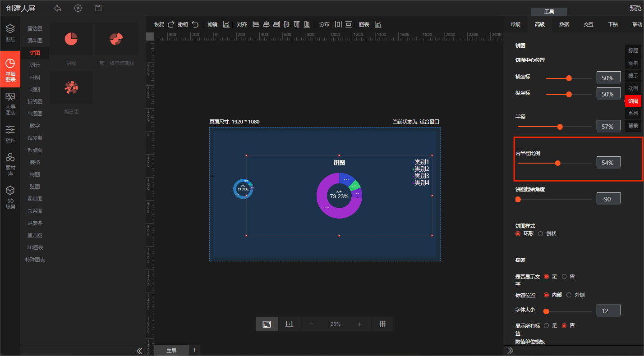The height and width of the screenshot is (356, 644).
Task: Select 饼状 pie style radio button
Action: pyautogui.click(x=540, y=234)
